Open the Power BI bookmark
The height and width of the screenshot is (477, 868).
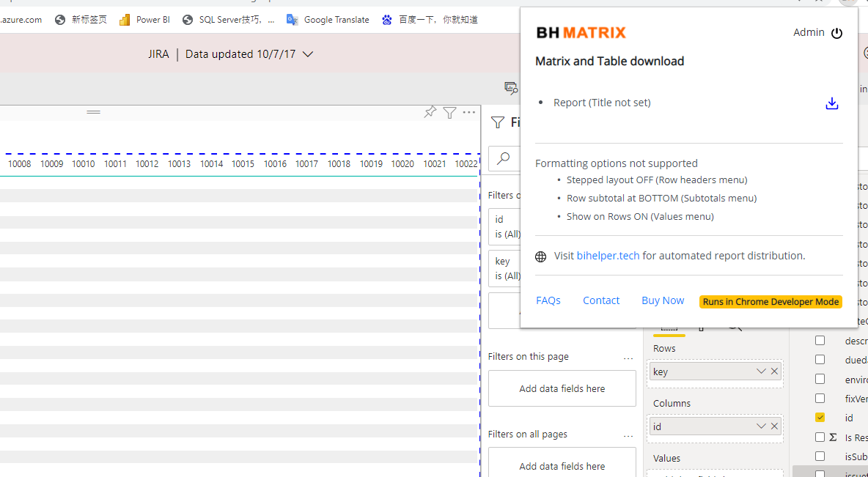point(144,19)
